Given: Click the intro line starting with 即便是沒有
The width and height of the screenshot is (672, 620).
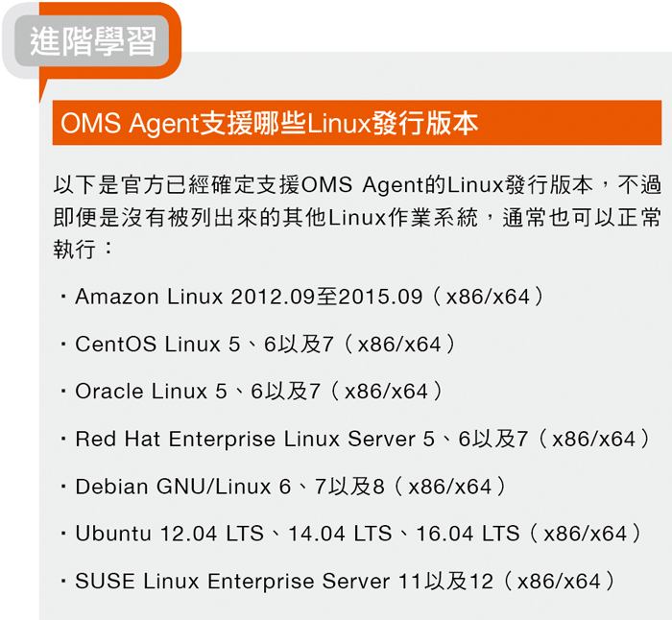Looking at the screenshot, I should click(x=357, y=217).
